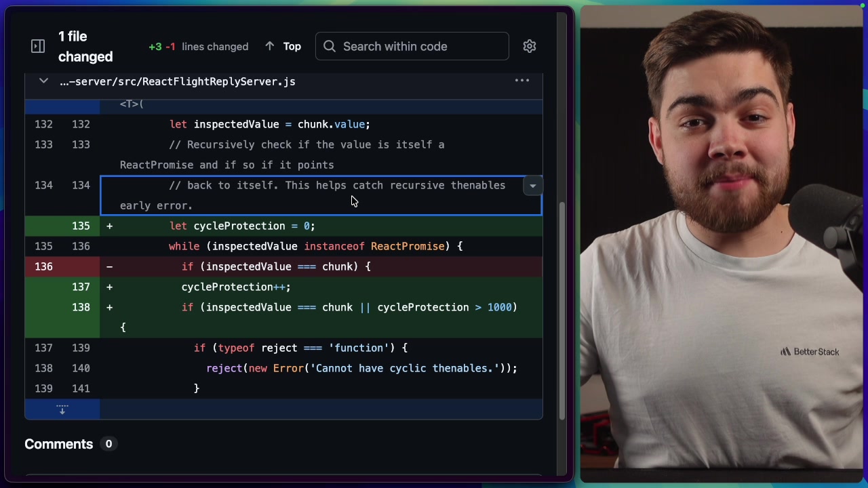
Task: Jump back using the Top link
Action: point(292,46)
